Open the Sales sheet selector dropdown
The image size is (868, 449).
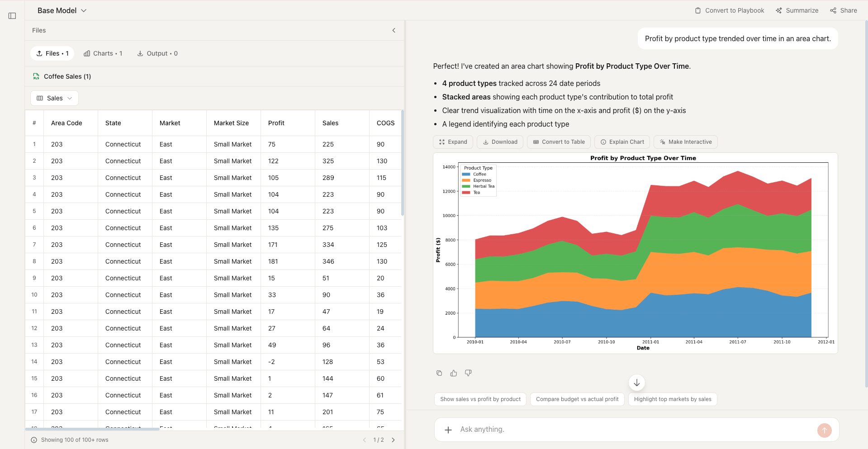pos(54,98)
